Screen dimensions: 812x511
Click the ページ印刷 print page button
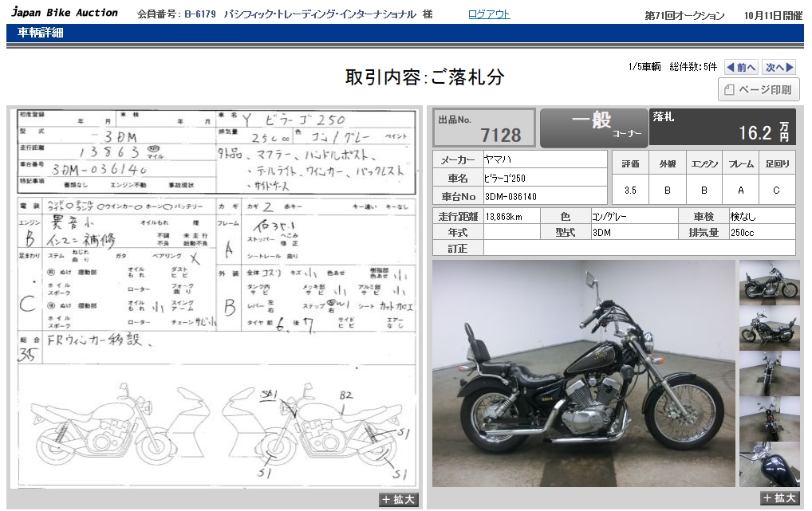[759, 89]
